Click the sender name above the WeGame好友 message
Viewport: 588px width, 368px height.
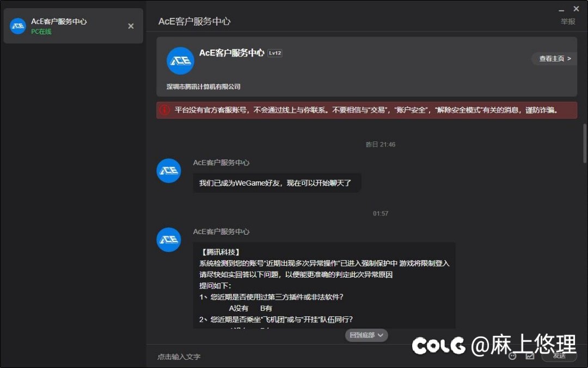(x=221, y=162)
